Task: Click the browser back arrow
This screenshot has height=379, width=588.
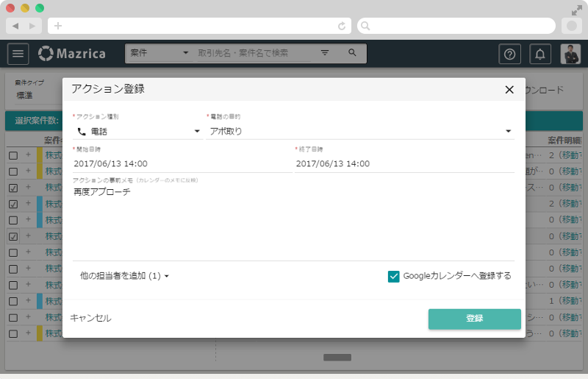Action: pos(15,26)
